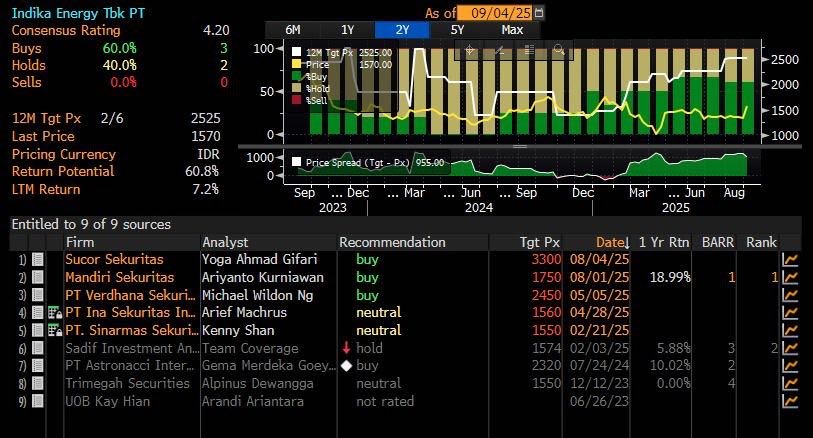Click the UOB Kay Hian firm name
Screen dimensions: 813x438
click(x=107, y=401)
